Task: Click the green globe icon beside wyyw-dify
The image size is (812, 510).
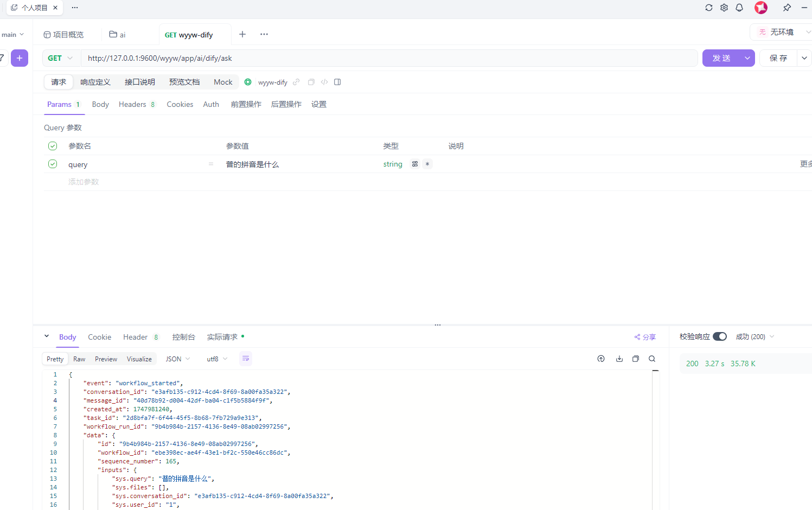Action: click(248, 82)
